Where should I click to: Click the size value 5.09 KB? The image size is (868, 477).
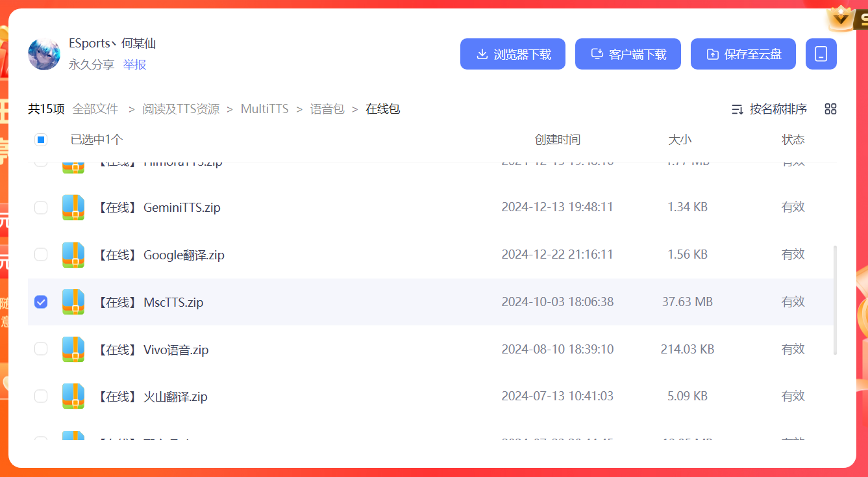click(x=688, y=396)
